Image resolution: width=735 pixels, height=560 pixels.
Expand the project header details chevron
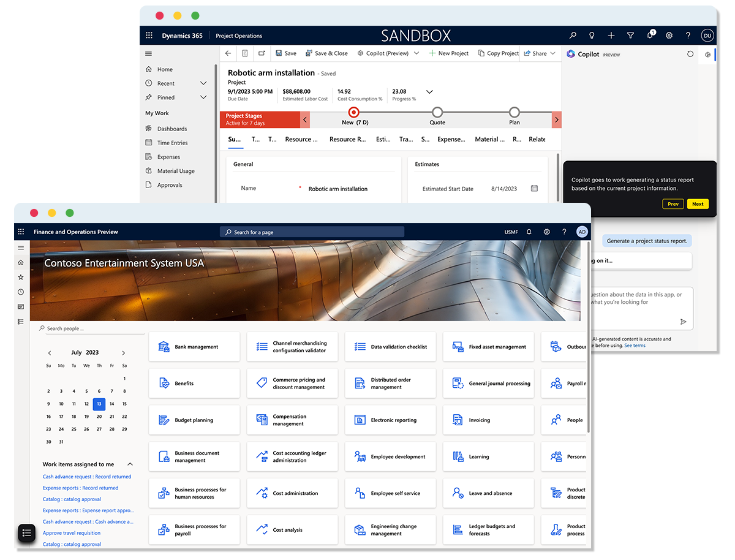coord(429,92)
